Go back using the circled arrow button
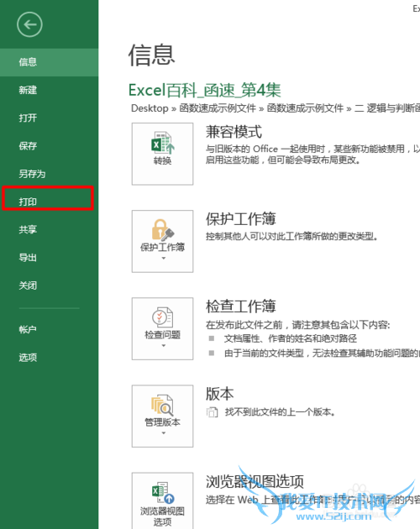 click(x=29, y=24)
